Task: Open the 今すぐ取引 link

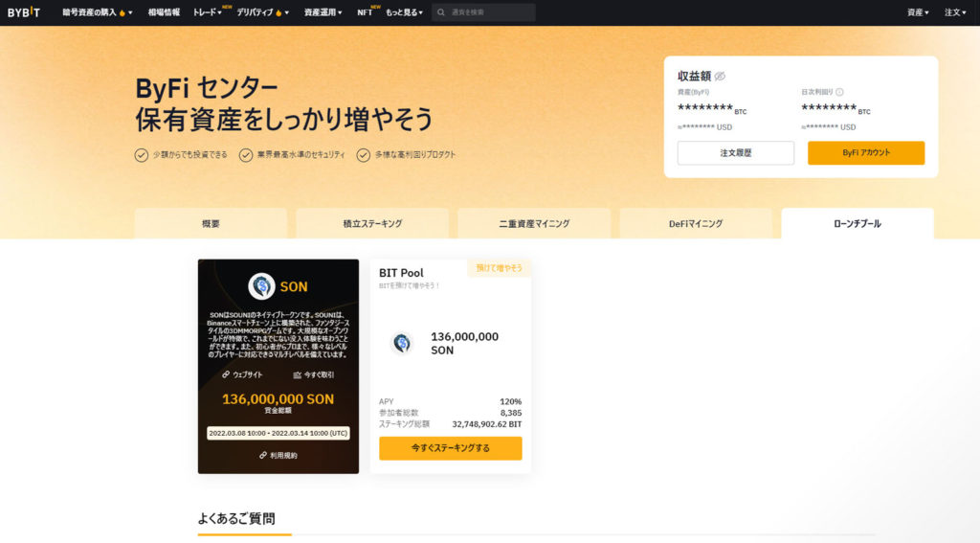Action: pos(319,374)
